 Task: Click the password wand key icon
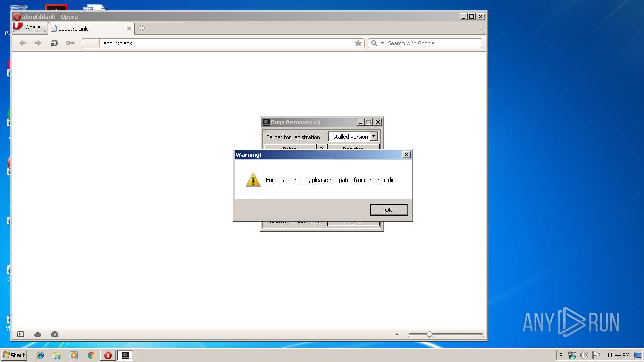pos(70,43)
